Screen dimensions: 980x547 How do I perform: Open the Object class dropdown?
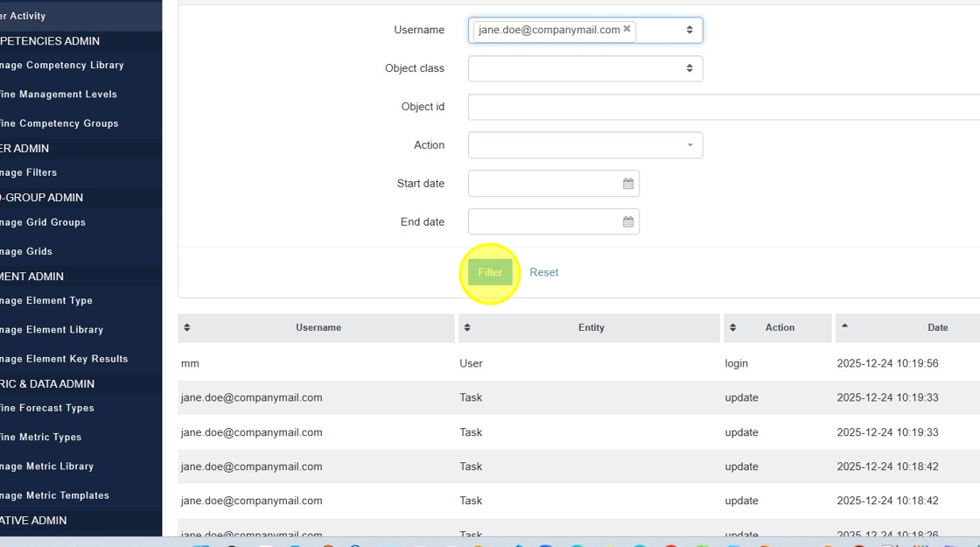(584, 68)
